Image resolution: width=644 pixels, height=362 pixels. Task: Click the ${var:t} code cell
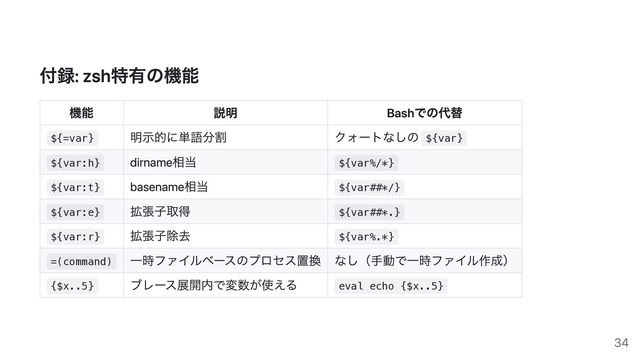coord(75,187)
